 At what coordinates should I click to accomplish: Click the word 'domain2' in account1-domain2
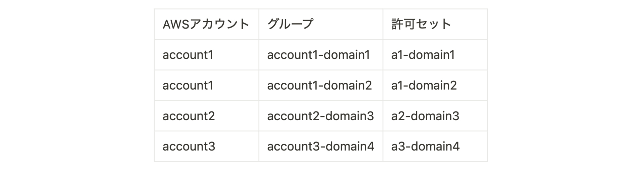[347, 85]
